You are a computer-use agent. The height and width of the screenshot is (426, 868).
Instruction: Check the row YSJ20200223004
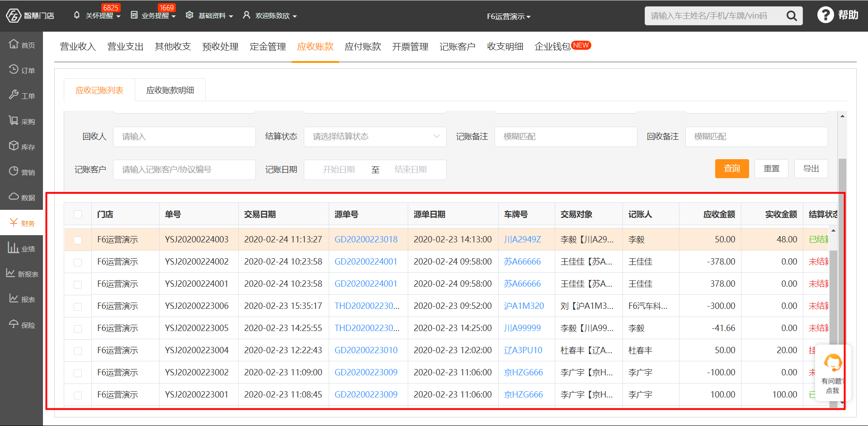coord(78,350)
